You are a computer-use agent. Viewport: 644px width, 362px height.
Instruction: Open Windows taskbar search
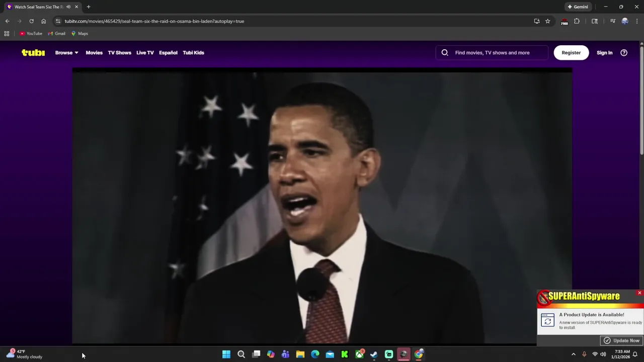point(241,354)
